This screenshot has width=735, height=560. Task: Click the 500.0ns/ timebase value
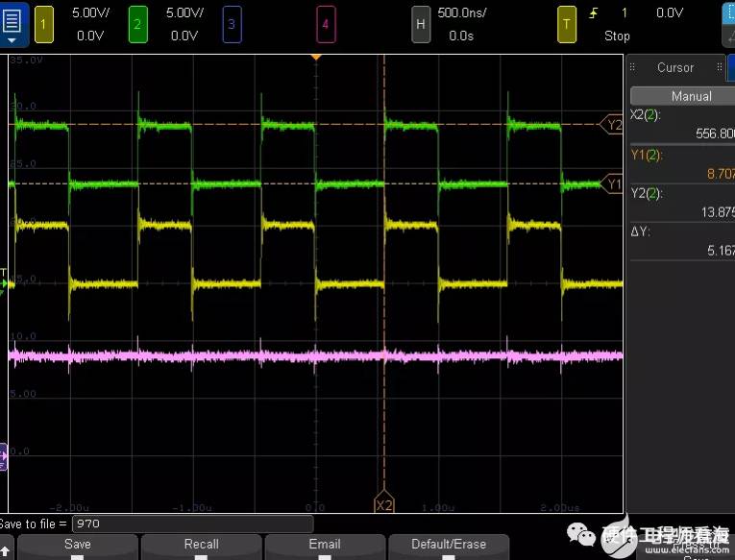tap(462, 12)
